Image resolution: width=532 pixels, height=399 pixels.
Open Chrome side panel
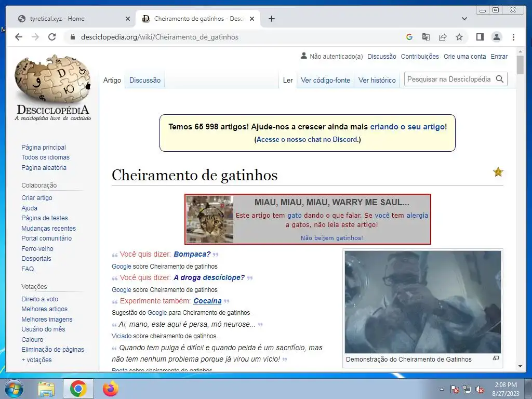point(480,37)
